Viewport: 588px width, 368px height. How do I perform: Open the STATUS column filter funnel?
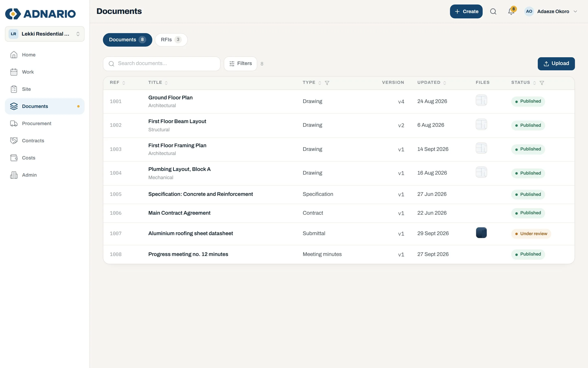(x=542, y=83)
